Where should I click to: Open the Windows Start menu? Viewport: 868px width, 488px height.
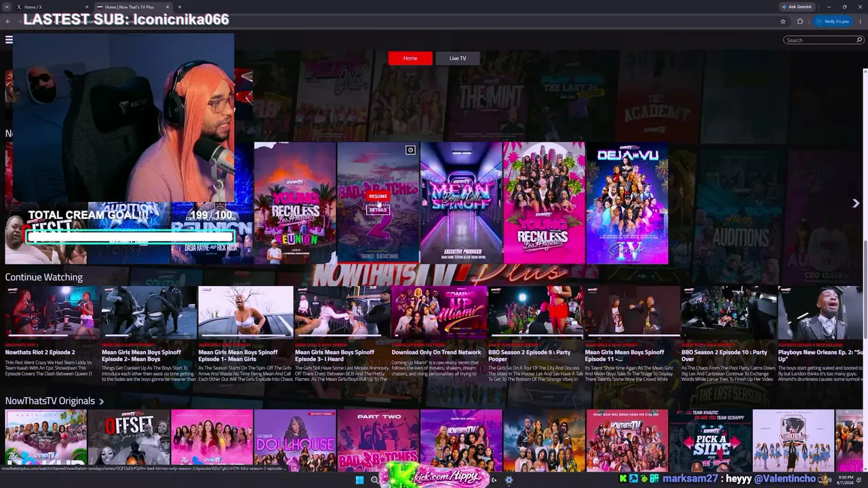point(359,480)
